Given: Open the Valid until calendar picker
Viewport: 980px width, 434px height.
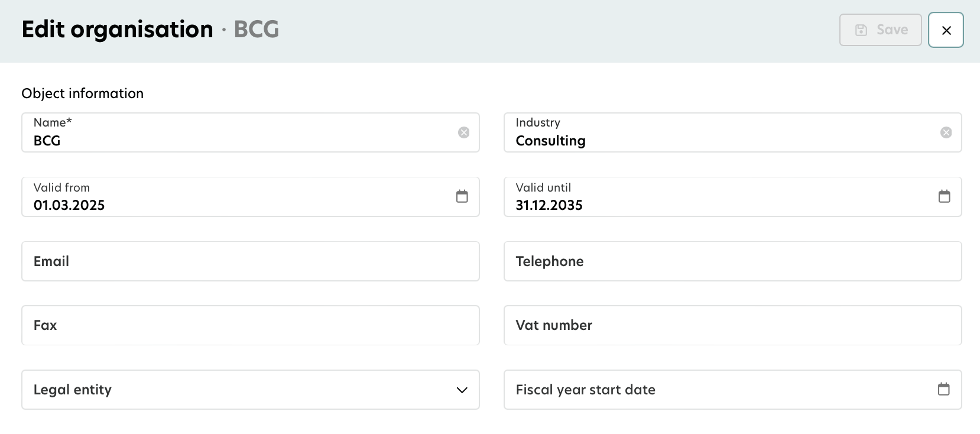Looking at the screenshot, I should pyautogui.click(x=944, y=196).
